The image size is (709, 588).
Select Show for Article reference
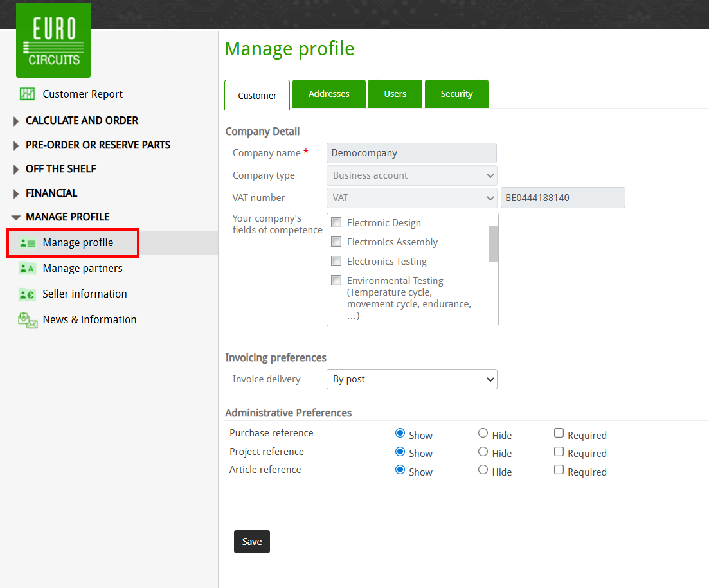tap(400, 470)
